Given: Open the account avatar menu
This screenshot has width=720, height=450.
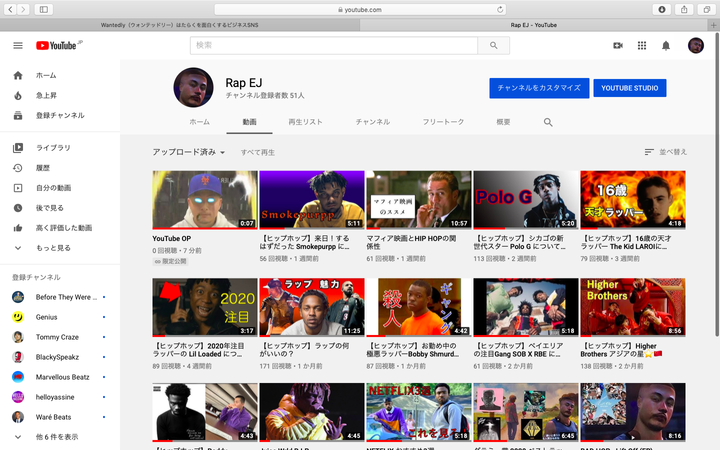Looking at the screenshot, I should (x=696, y=45).
